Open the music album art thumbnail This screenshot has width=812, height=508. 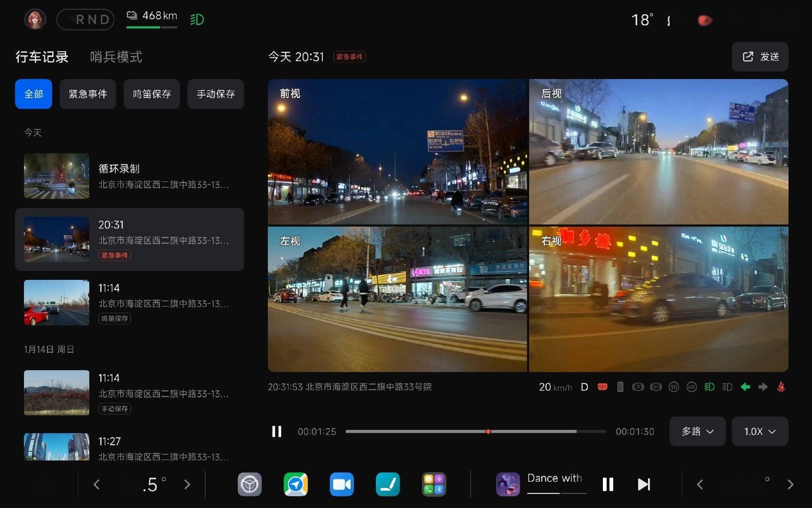point(508,484)
